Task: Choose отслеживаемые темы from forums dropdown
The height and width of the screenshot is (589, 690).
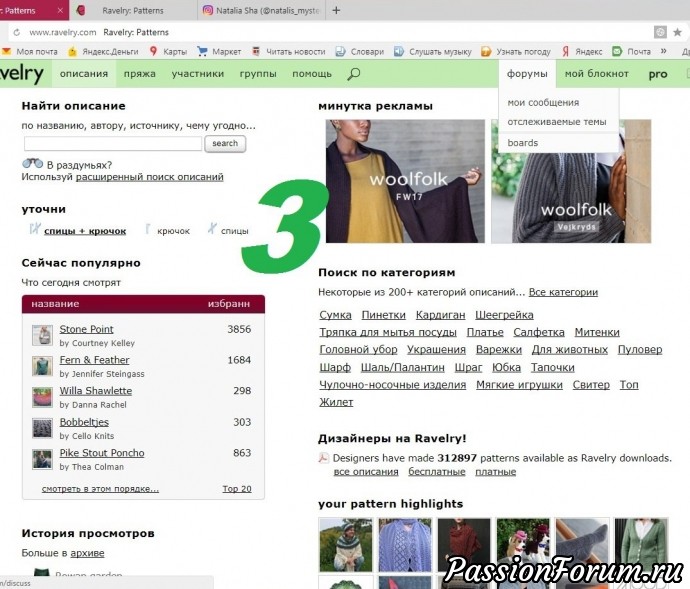Action: 557,122
